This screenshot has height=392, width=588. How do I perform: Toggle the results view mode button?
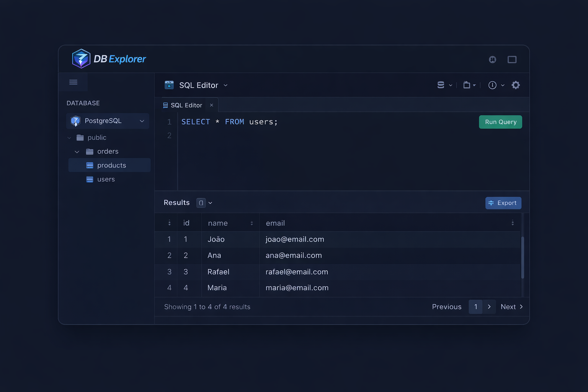pos(201,203)
